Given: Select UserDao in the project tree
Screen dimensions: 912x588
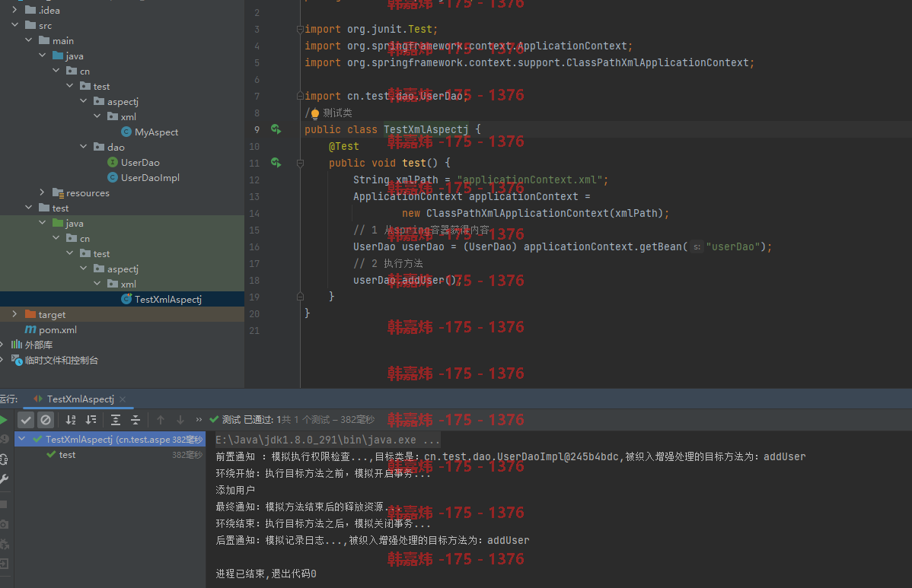Looking at the screenshot, I should click(139, 162).
